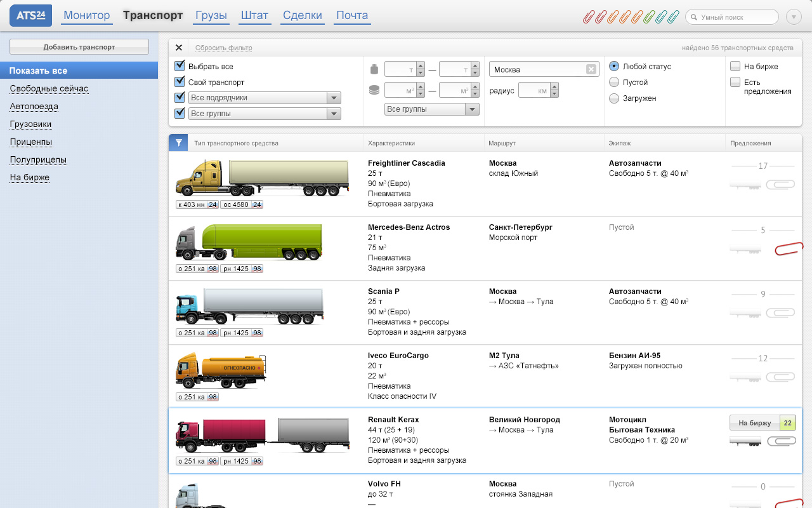Close the filter panel with the X icon
Image resolution: width=812 pixels, height=508 pixels.
pyautogui.click(x=179, y=48)
